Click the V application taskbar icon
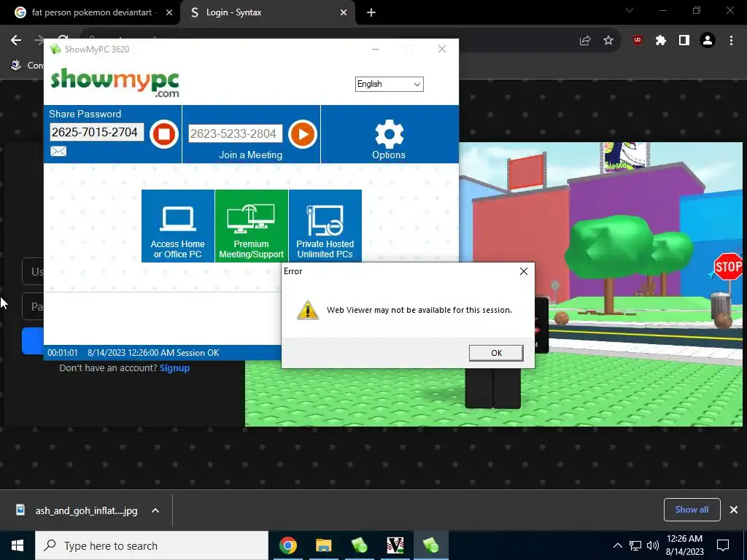This screenshot has height=560, width=747. [395, 545]
